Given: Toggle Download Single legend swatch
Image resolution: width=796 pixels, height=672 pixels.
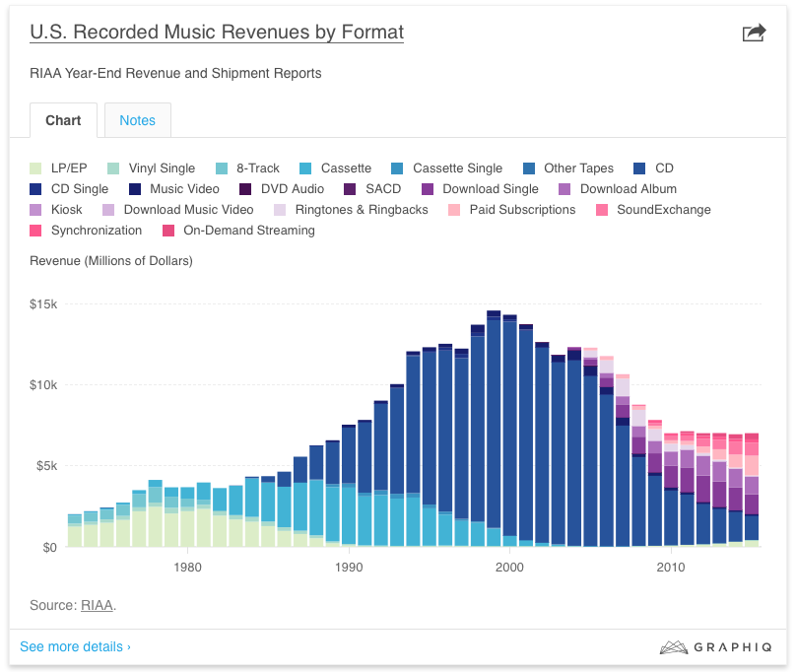Looking at the screenshot, I should pyautogui.click(x=428, y=189).
